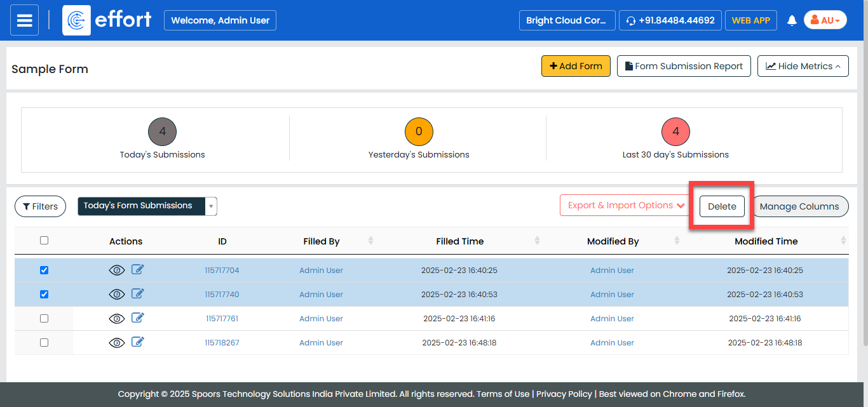Image resolution: width=868 pixels, height=407 pixels.
Task: Open the hamburger navigation menu
Action: tap(25, 20)
